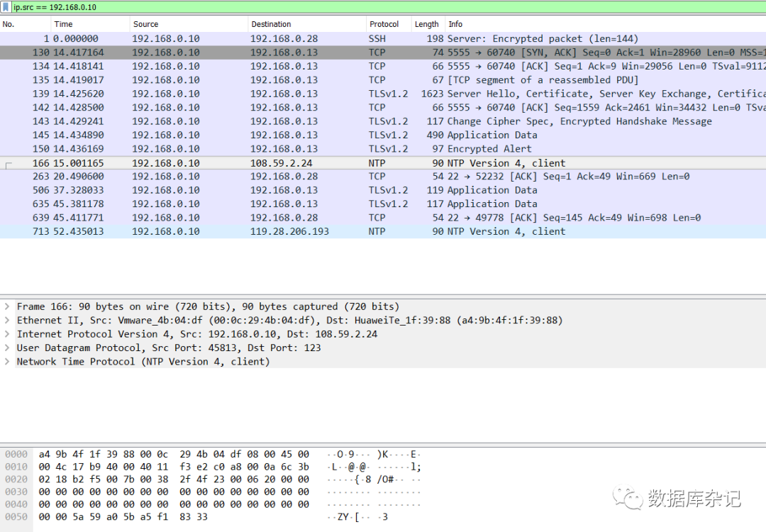
Task: Sort by the Length column header
Action: [x=428, y=24]
